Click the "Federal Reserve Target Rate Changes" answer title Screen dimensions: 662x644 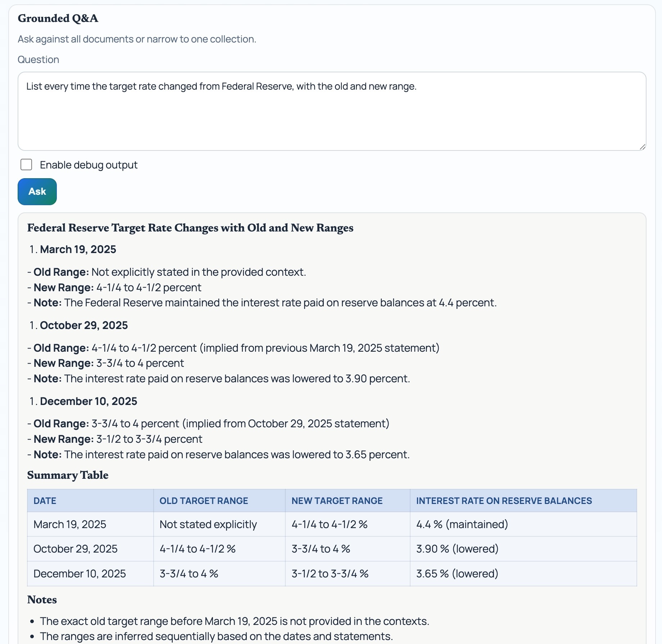point(190,228)
